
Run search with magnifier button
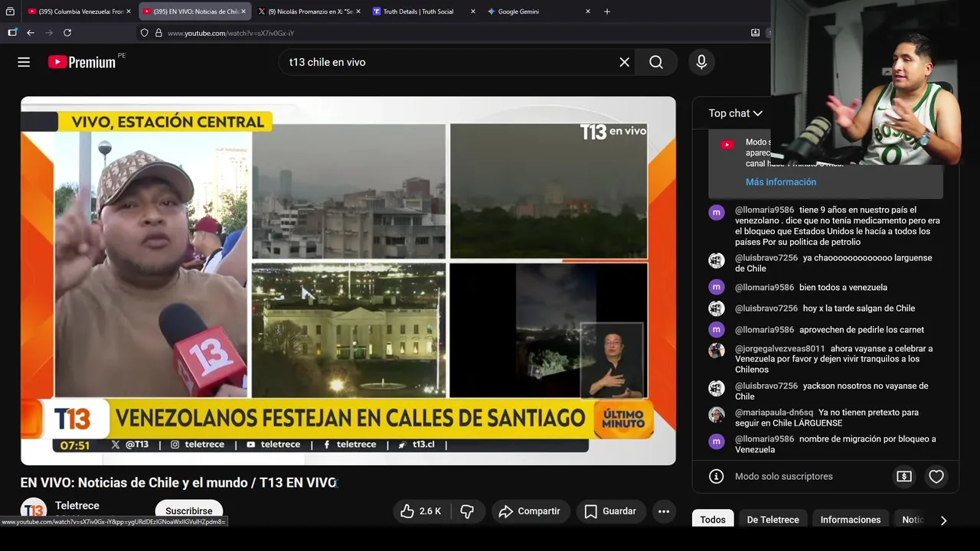coord(656,62)
